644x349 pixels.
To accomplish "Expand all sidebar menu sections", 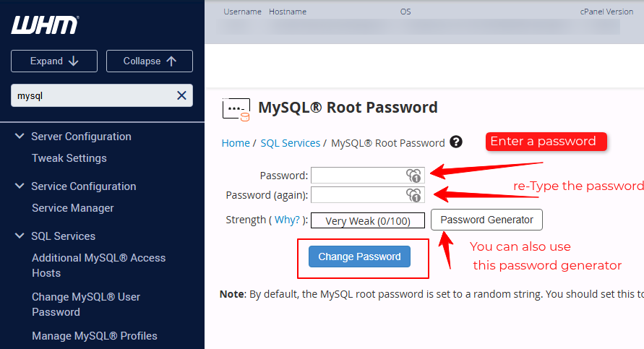I will (x=54, y=61).
